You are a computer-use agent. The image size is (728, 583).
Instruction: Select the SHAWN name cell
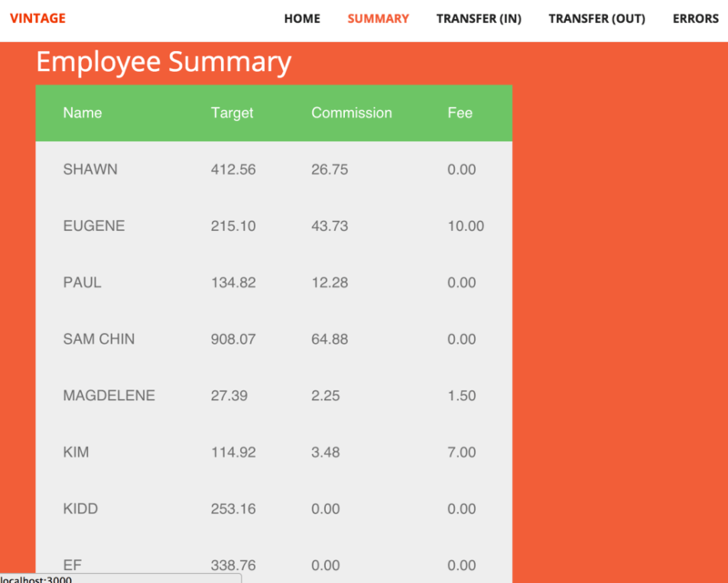click(x=90, y=169)
